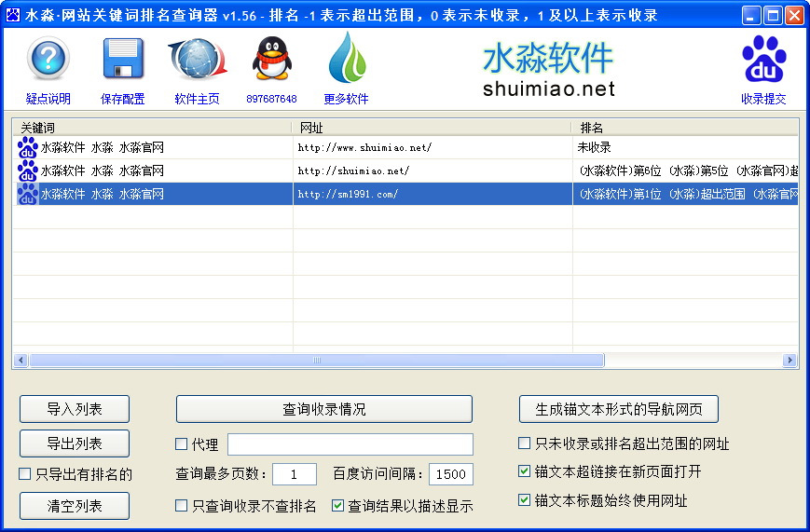This screenshot has width=810, height=532.
Task: Open the 疑点说明 help question-mark icon
Action: pos(48,58)
